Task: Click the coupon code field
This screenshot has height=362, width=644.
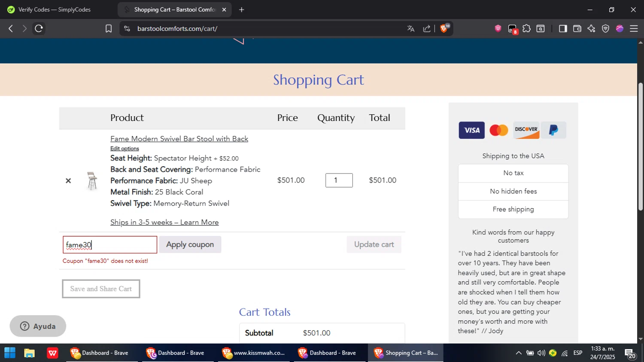Action: (x=110, y=245)
